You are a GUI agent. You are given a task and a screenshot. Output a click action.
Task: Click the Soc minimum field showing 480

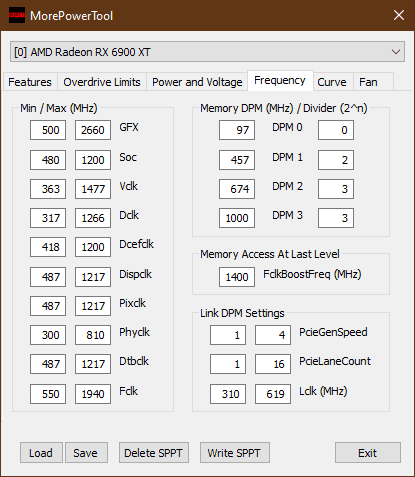pyautogui.click(x=48, y=160)
